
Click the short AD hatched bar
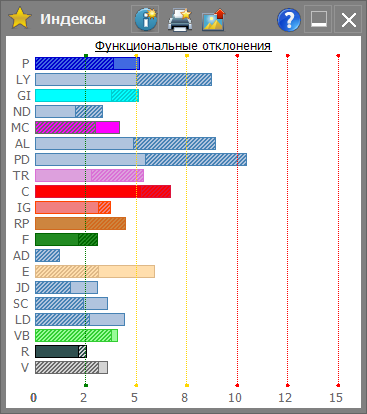(x=47, y=256)
